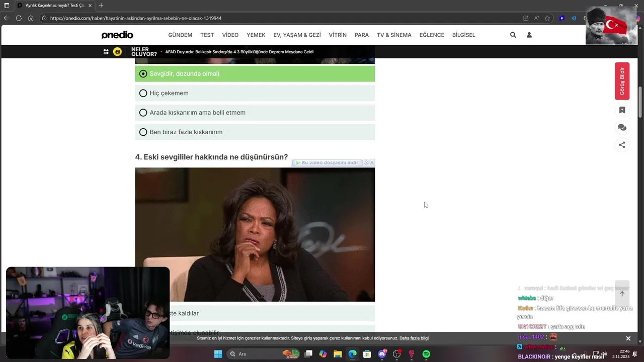Open Microsoft Store from taskbar
Viewport: 644px width, 362px height.
(367, 354)
